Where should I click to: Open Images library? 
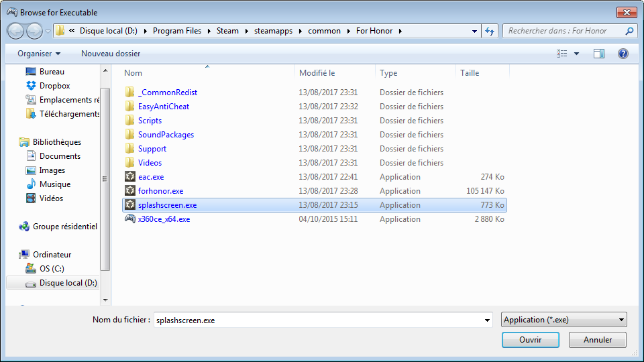pyautogui.click(x=52, y=170)
